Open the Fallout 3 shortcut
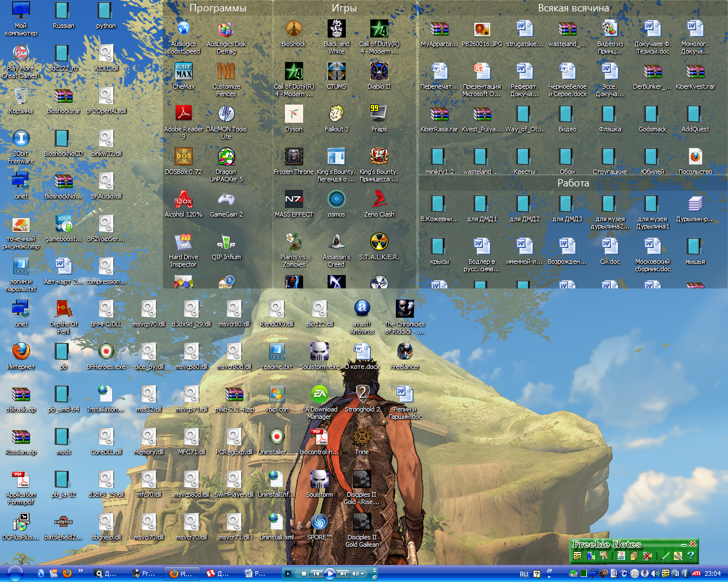Screen dimensions: 728x582 click(336, 115)
